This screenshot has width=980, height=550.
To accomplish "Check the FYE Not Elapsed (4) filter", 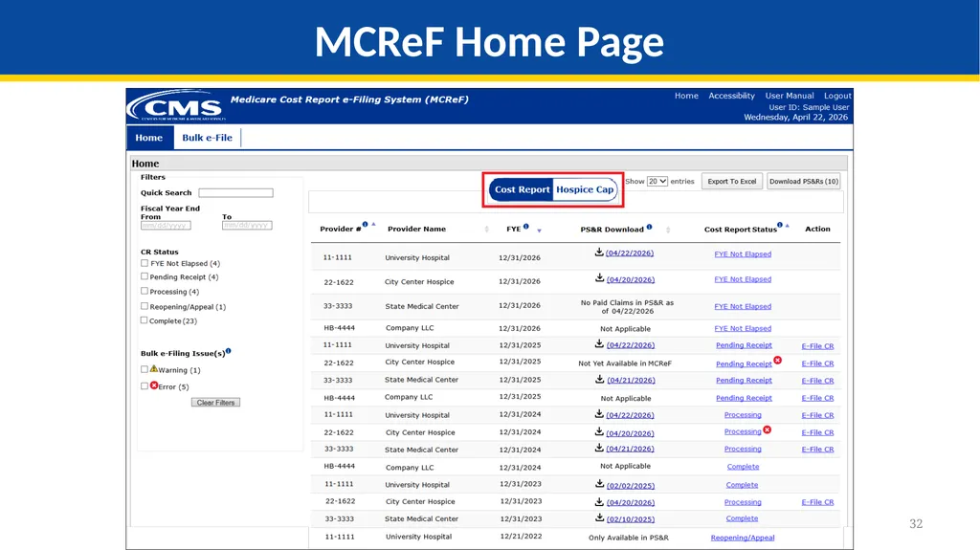I will click(x=145, y=263).
